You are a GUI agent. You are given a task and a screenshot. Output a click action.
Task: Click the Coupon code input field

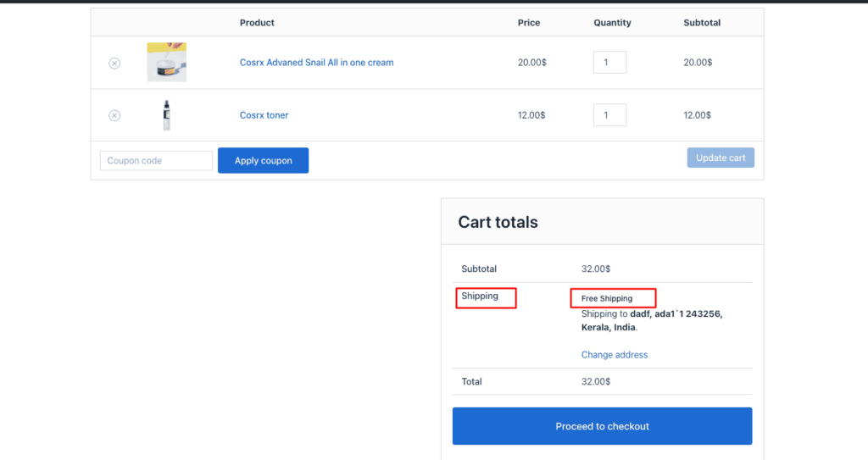point(156,160)
